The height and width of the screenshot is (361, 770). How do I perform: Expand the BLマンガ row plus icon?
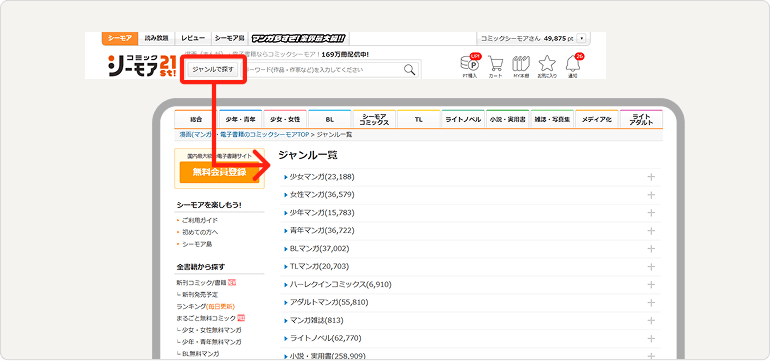coord(651,249)
